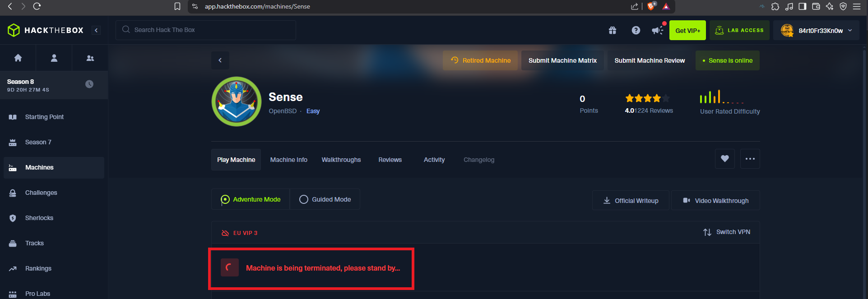This screenshot has height=299, width=868.
Task: Open the three-dots more options menu
Action: [x=750, y=159]
